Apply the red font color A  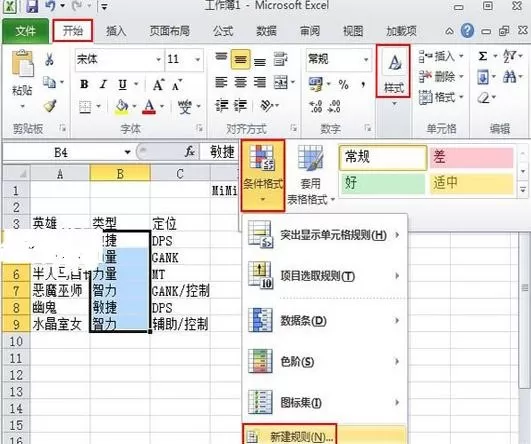(149, 107)
